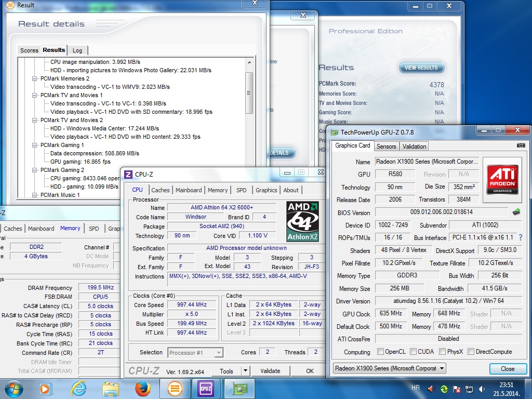
Task: Select CPU image manipulation: 3.992 MB/s row
Action: tap(95, 62)
